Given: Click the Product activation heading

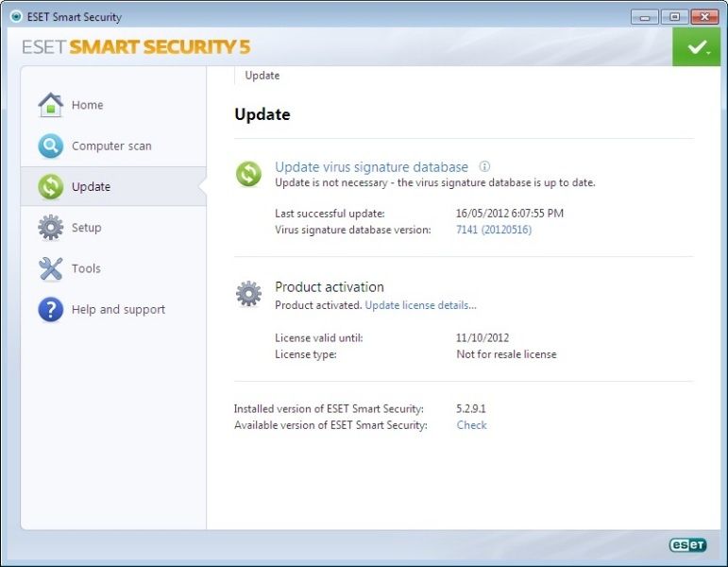Looking at the screenshot, I should point(330,286).
